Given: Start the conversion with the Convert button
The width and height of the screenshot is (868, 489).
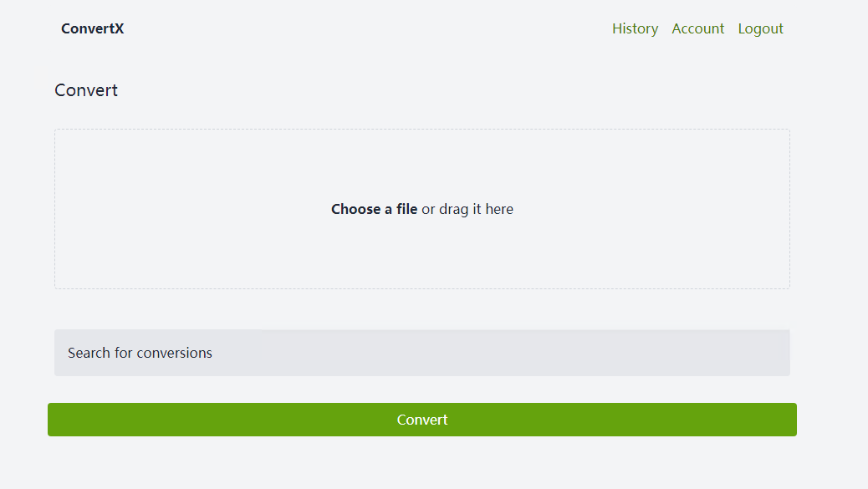Looking at the screenshot, I should pos(421,420).
